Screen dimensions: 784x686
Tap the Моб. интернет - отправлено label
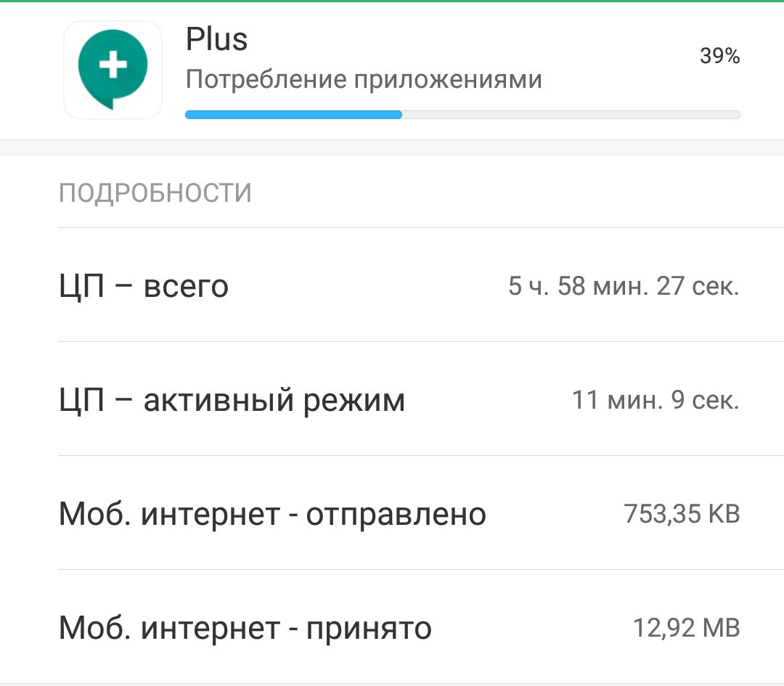tap(272, 514)
